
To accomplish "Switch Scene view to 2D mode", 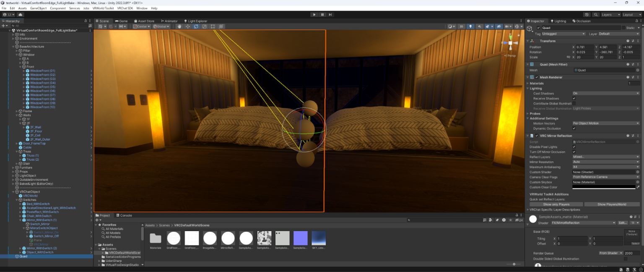I will click(x=461, y=26).
